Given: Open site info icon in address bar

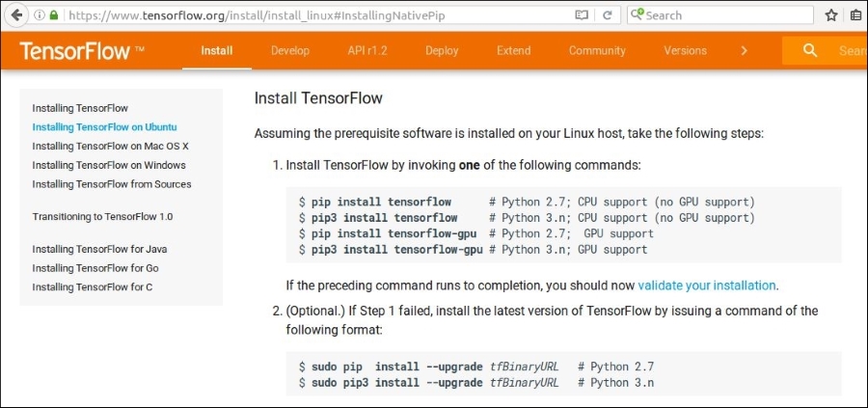Looking at the screenshot, I should 40,15.
